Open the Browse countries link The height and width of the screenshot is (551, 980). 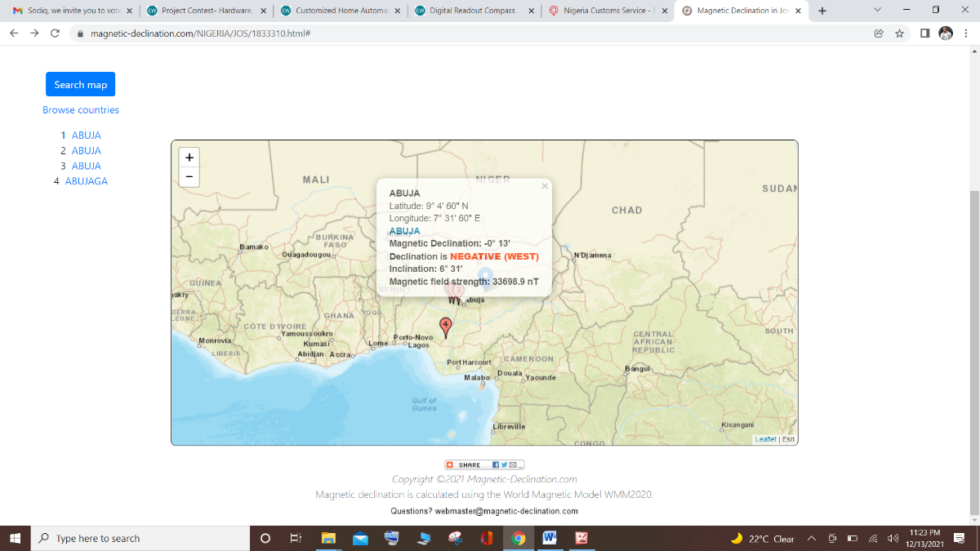tap(81, 109)
